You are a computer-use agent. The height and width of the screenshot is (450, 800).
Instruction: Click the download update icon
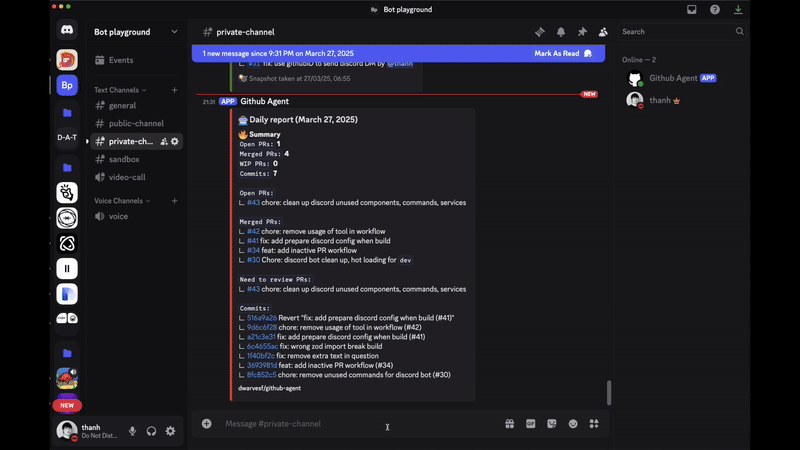tap(738, 9)
